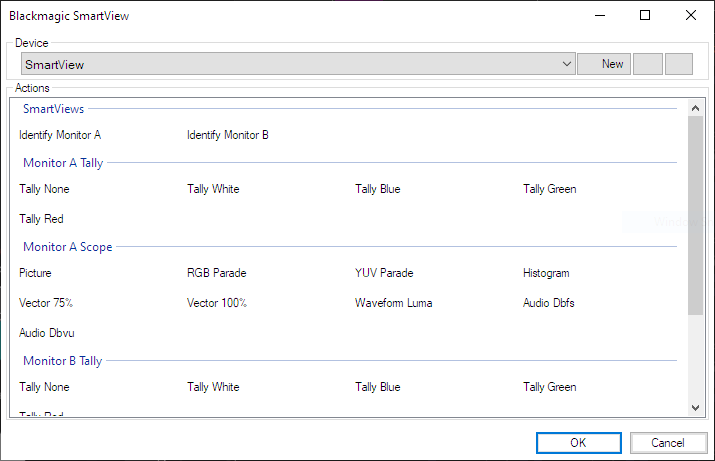Viewport: 715px width, 461px height.
Task: Cancel the SmartView dialog
Action: [668, 443]
